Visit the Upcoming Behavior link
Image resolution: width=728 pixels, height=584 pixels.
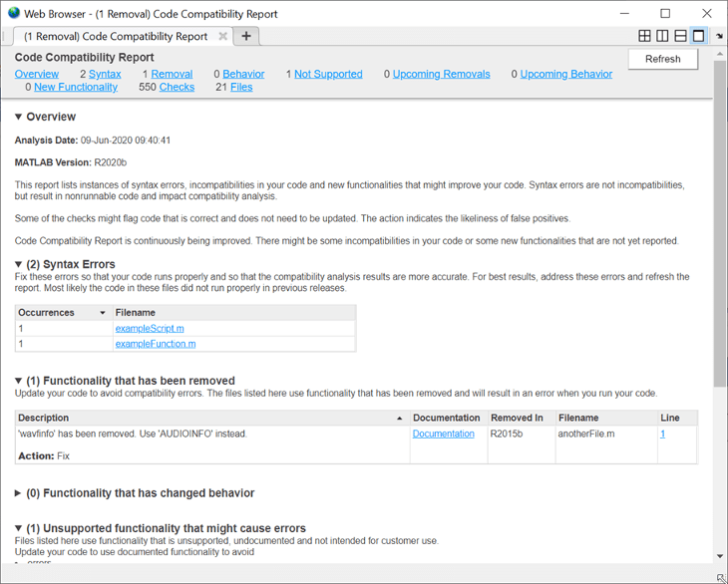tap(566, 74)
